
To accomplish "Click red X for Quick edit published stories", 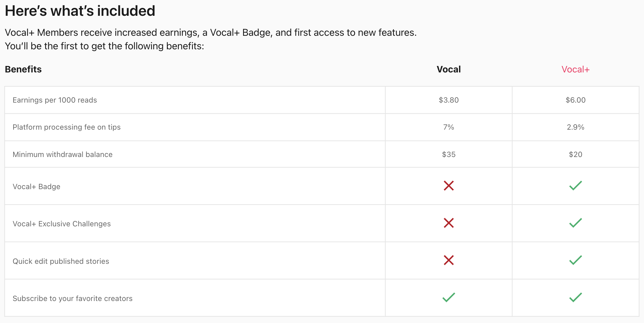I will click(449, 260).
